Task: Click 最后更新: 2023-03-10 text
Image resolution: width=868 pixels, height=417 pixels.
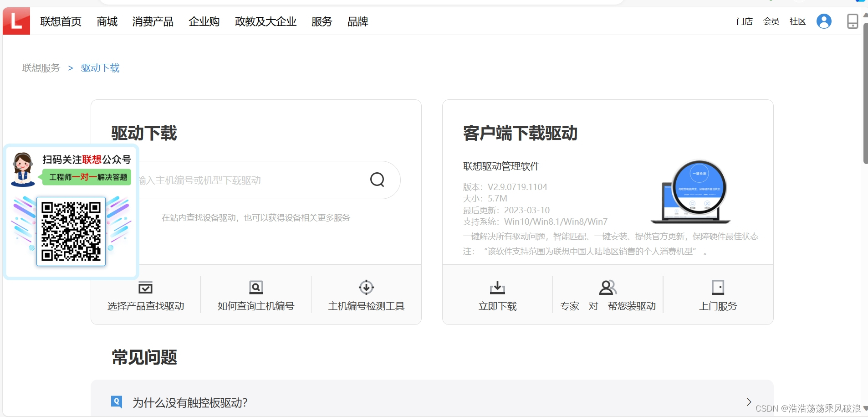Action: tap(506, 210)
